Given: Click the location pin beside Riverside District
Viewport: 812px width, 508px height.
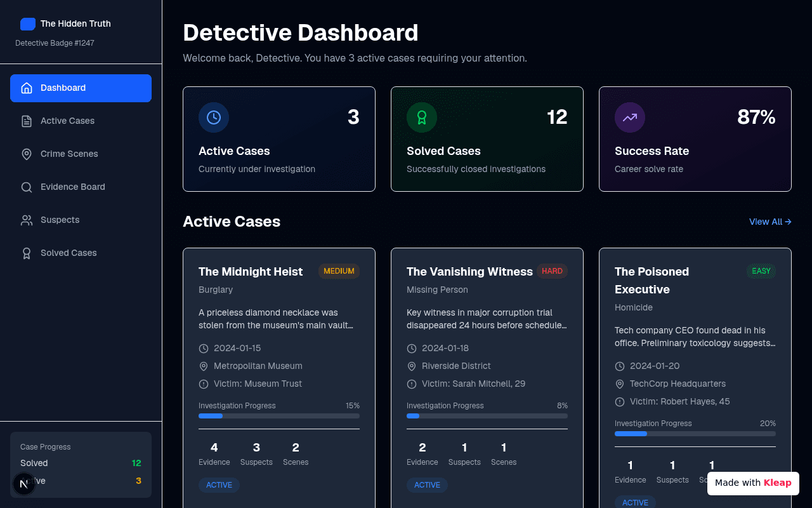Looking at the screenshot, I should point(412,366).
